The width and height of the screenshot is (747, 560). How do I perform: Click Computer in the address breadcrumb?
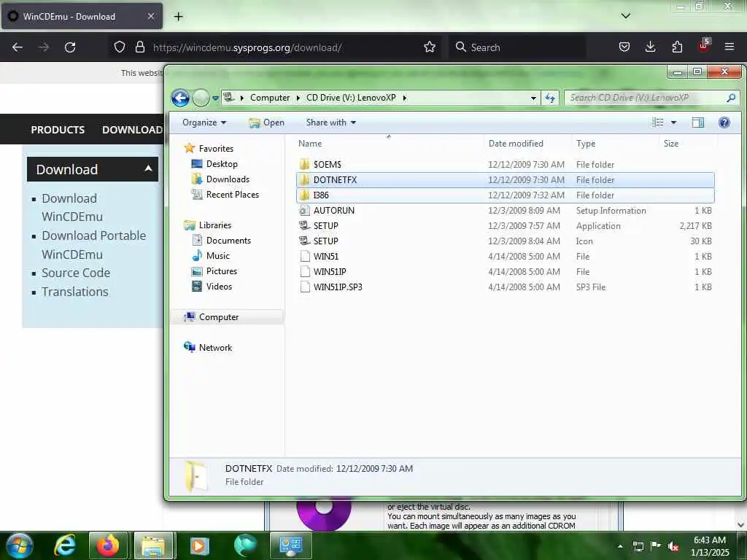pos(270,98)
